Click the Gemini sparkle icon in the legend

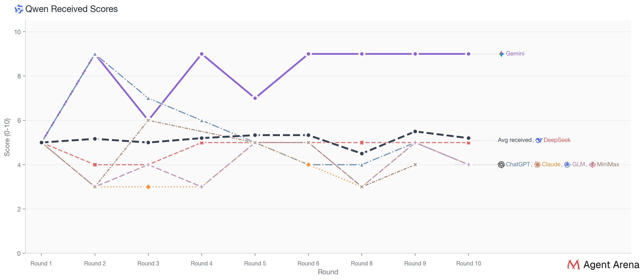click(501, 54)
